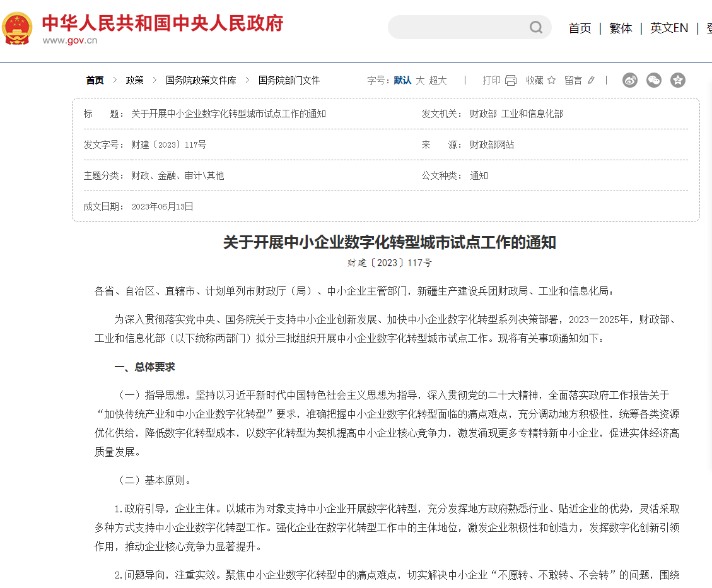The height and width of the screenshot is (588, 712).
Task: Click the 登录 login link
Action: (x=709, y=28)
